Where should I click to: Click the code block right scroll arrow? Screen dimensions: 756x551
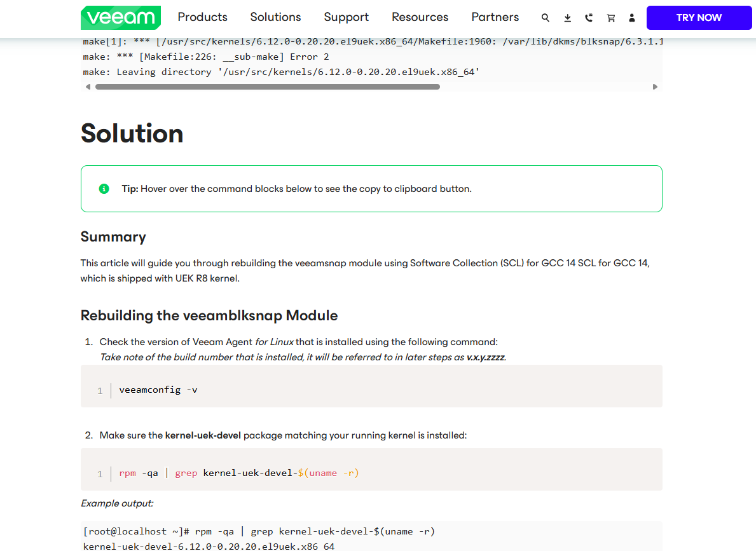click(655, 87)
